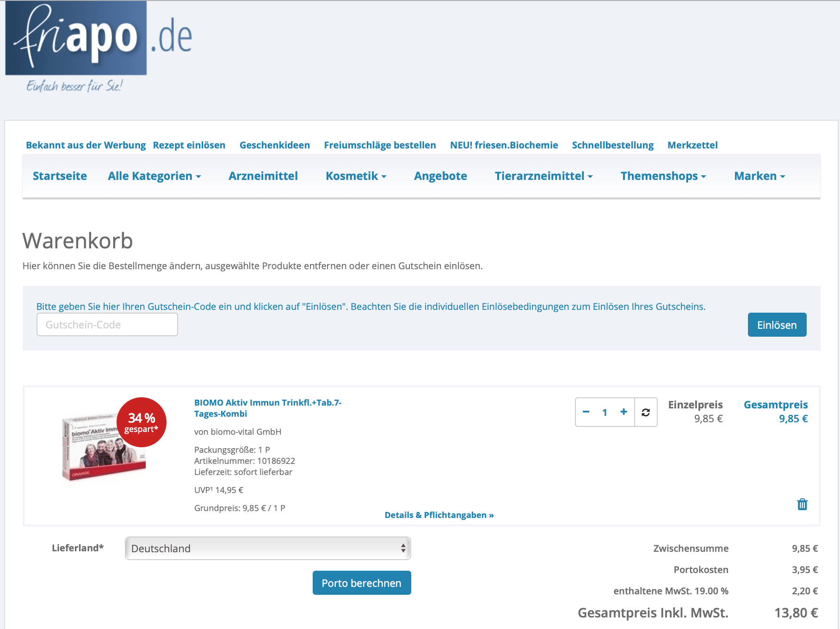The width and height of the screenshot is (840, 629).
Task: Open Rezept einlösen link
Action: click(x=189, y=145)
